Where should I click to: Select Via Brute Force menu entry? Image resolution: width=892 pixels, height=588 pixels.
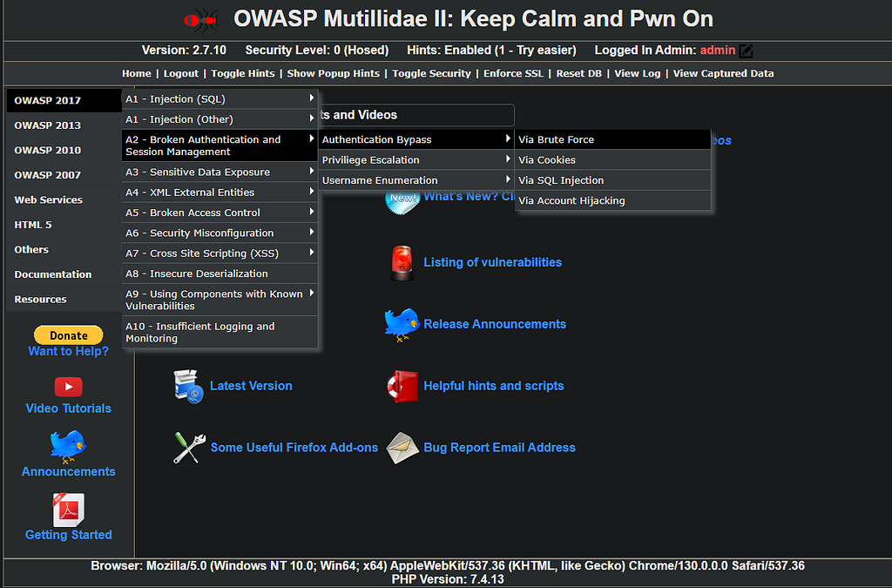pyautogui.click(x=612, y=139)
